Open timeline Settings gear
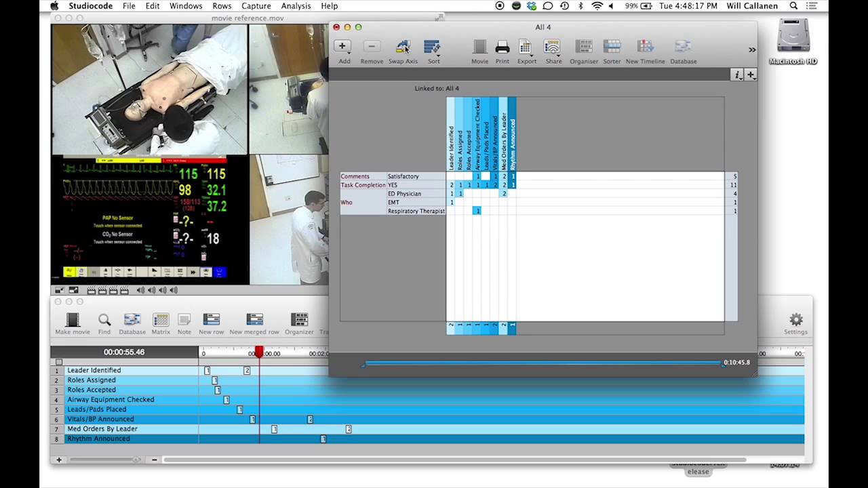Viewport: 868px width, 488px height. (795, 323)
